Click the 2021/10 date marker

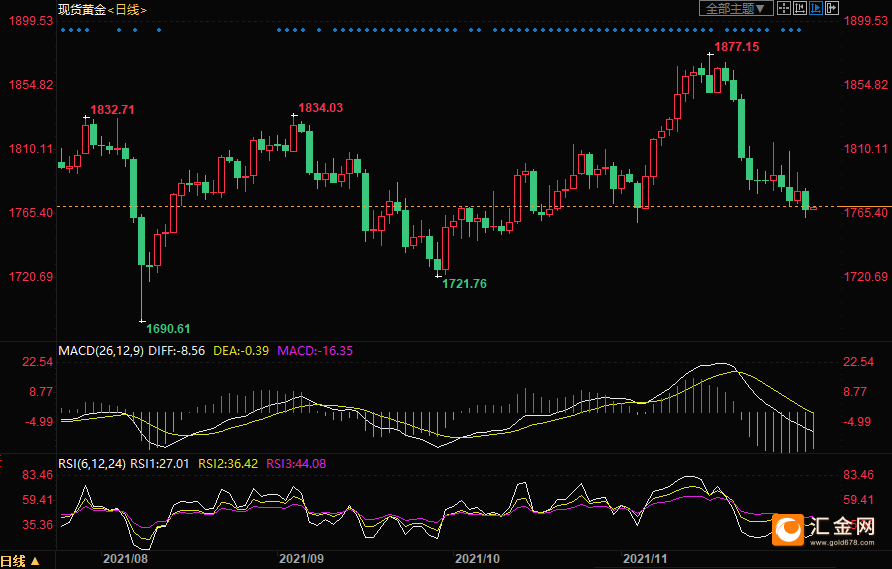click(x=477, y=558)
